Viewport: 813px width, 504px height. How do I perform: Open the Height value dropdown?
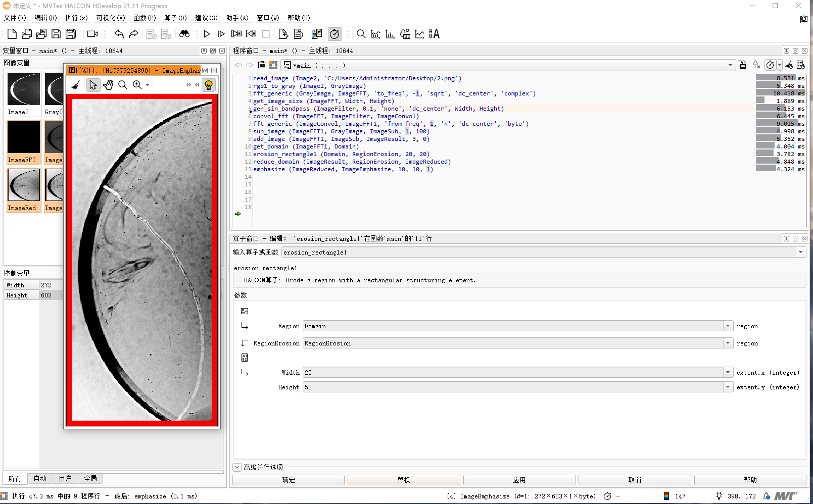coord(728,387)
